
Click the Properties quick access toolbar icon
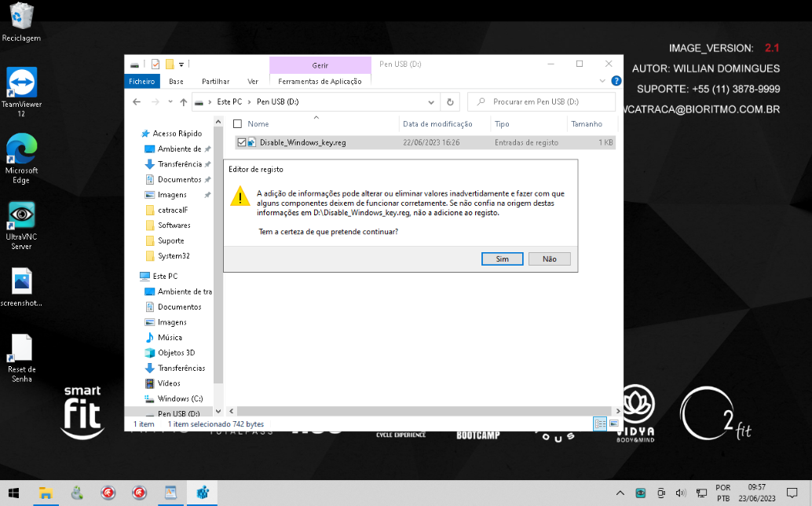click(x=155, y=64)
